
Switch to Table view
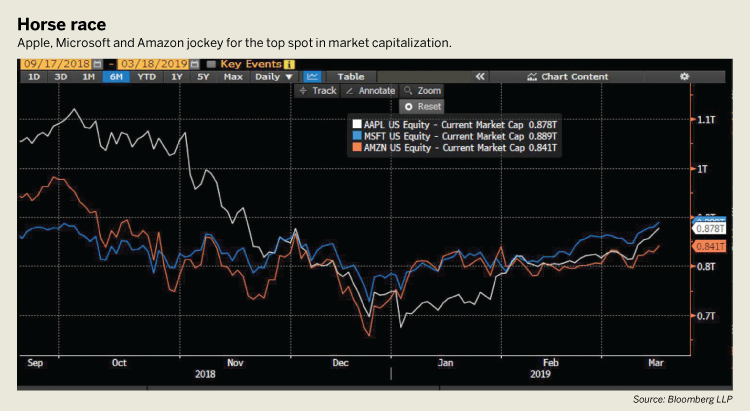351,77
